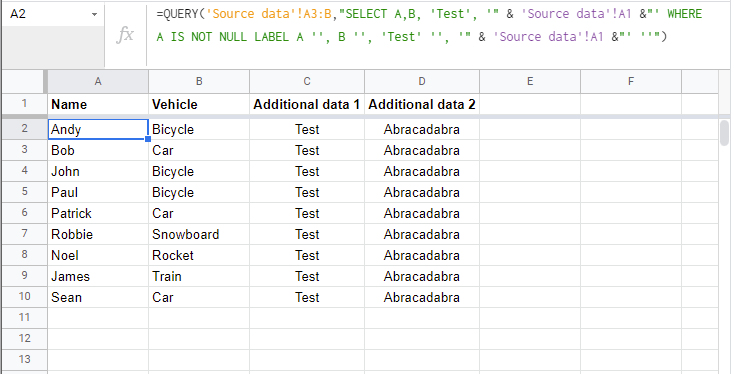The image size is (734, 374).
Task: Select the cell containing 'Sean'
Action: click(x=98, y=297)
